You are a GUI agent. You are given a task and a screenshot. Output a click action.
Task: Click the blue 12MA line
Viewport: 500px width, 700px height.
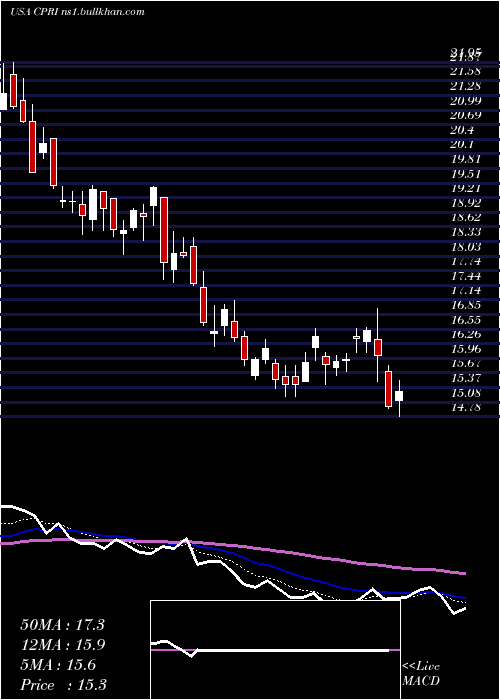233,562
